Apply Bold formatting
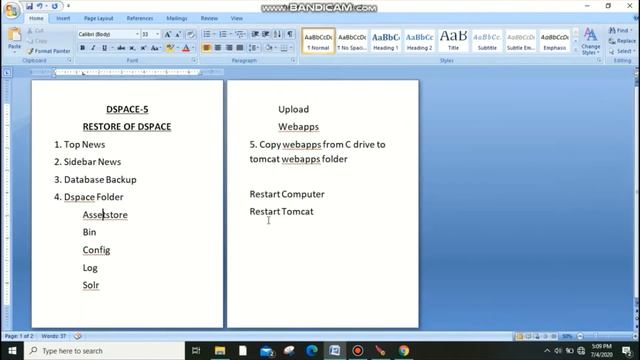This screenshot has height=360, width=640. pyautogui.click(x=82, y=48)
